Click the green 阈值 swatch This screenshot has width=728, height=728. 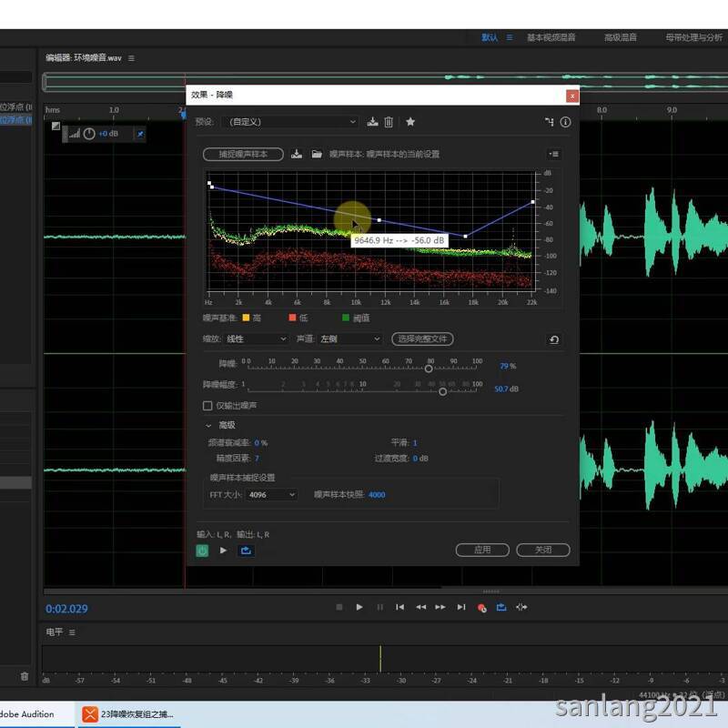(x=346, y=318)
